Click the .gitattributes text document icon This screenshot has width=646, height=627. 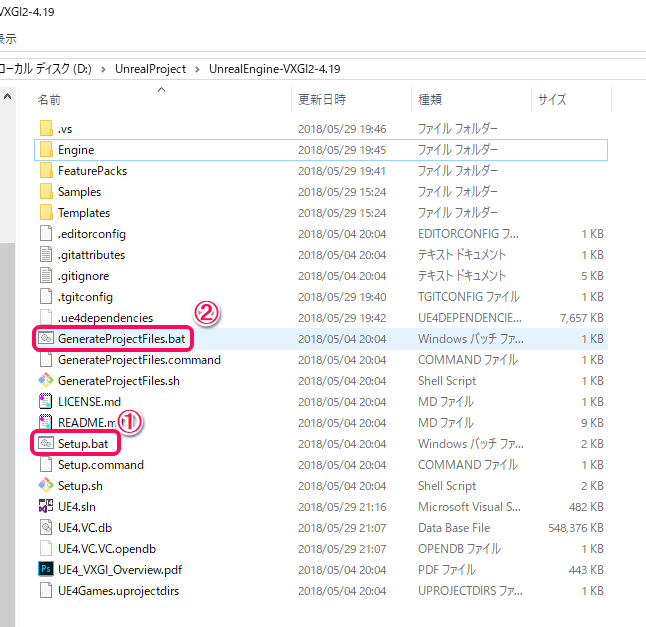click(x=46, y=255)
